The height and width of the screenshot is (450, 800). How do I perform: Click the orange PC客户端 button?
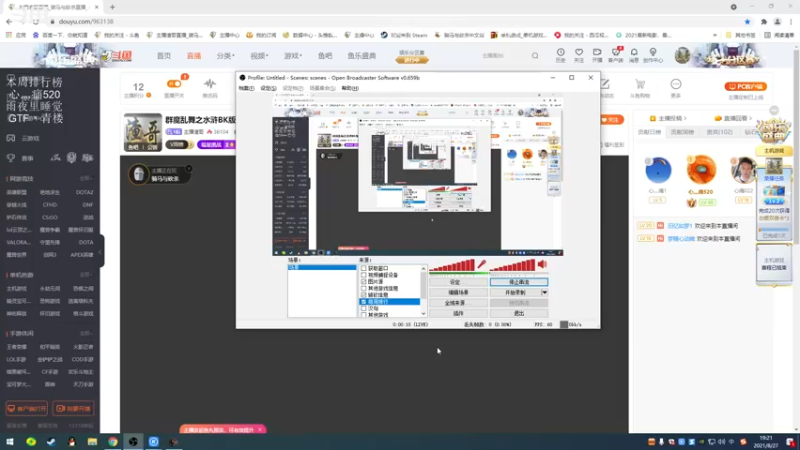point(745,87)
